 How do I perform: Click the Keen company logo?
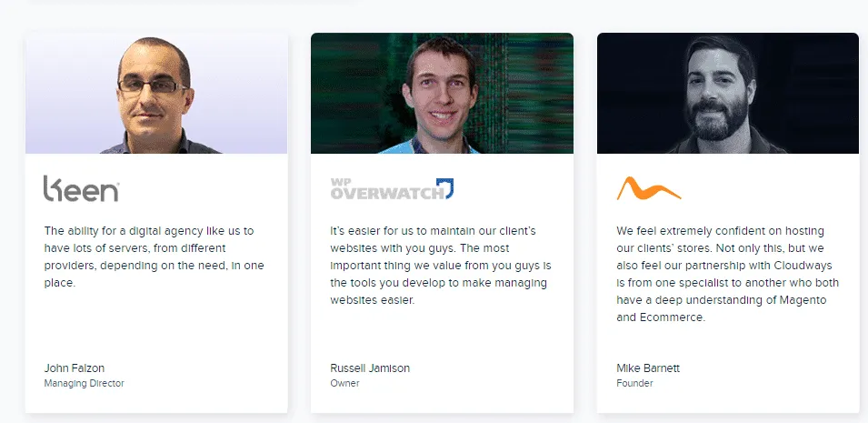[82, 188]
